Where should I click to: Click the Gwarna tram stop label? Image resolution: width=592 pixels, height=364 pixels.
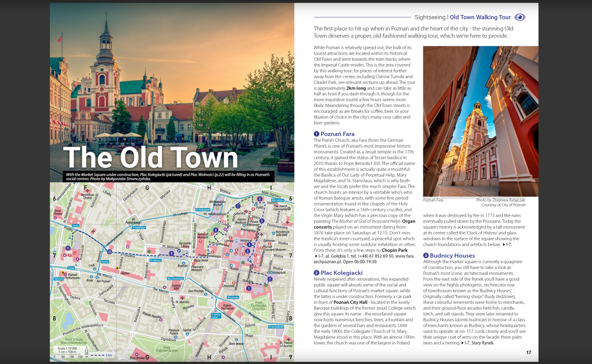[105, 262]
